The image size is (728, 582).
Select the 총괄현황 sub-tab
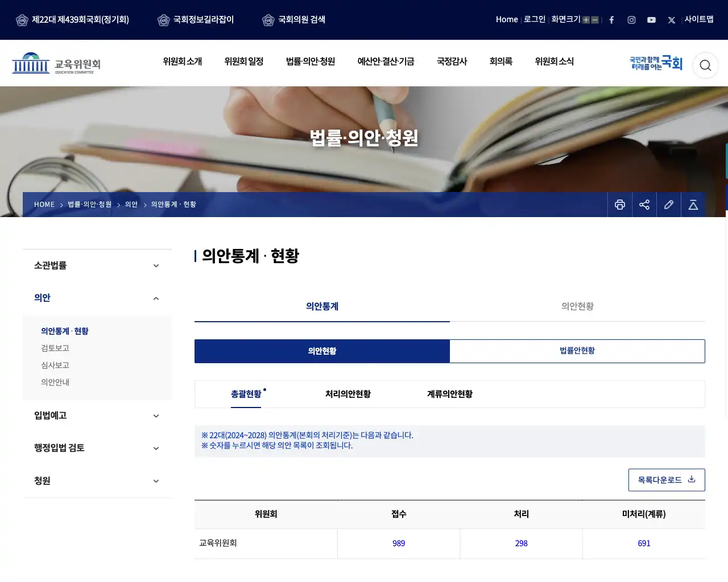tap(246, 394)
